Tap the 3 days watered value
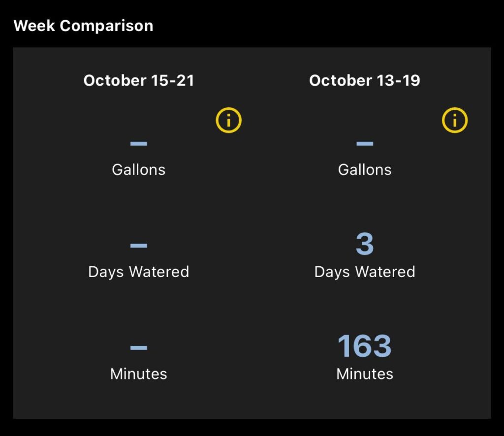504x436 pixels. 365,245
